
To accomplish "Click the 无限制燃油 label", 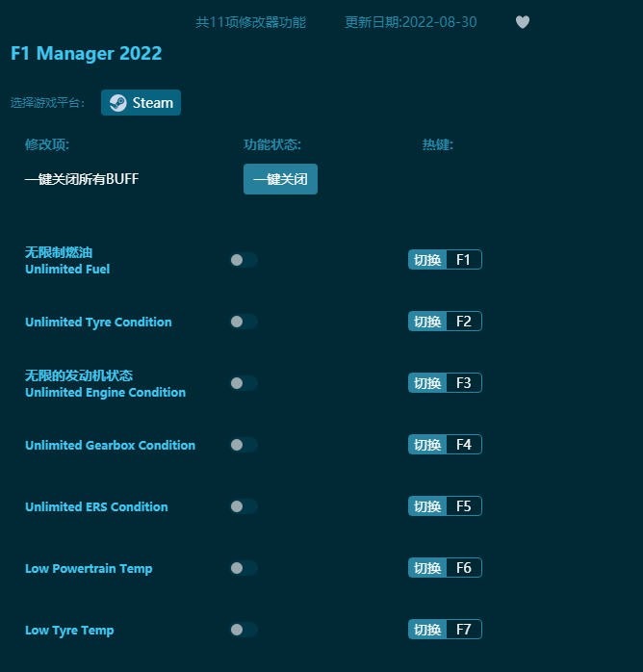I will tap(59, 252).
